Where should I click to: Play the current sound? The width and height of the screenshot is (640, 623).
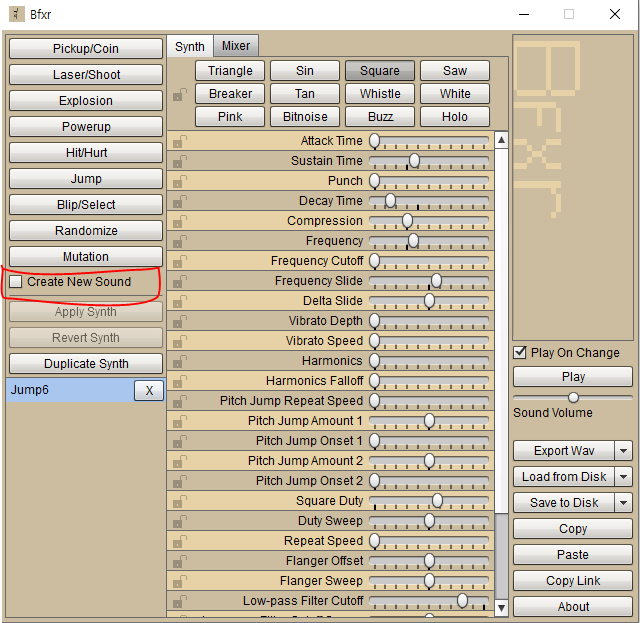pyautogui.click(x=573, y=376)
